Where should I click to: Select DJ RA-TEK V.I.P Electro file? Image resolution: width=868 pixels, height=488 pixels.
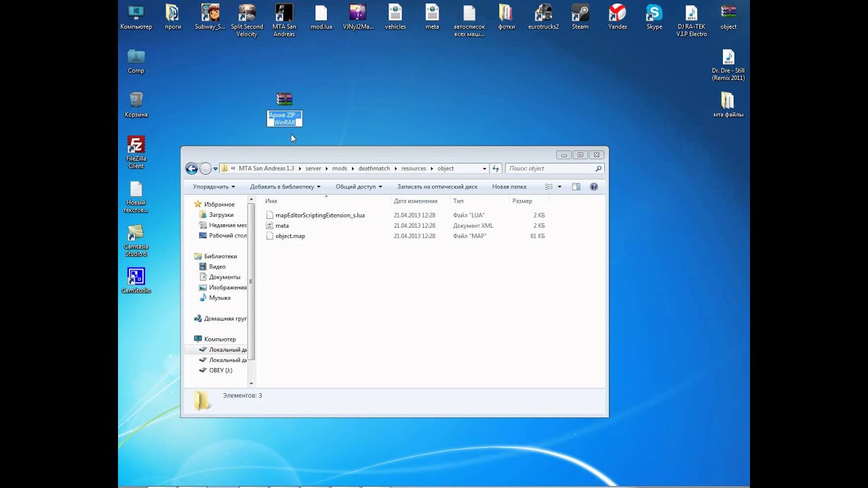[692, 20]
